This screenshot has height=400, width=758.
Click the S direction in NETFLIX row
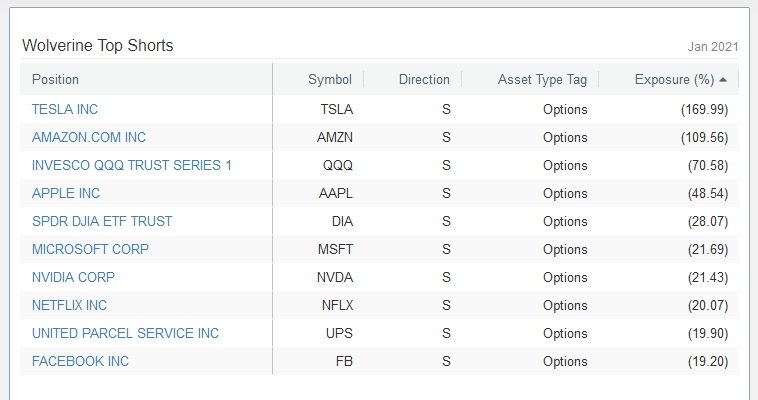[446, 306]
